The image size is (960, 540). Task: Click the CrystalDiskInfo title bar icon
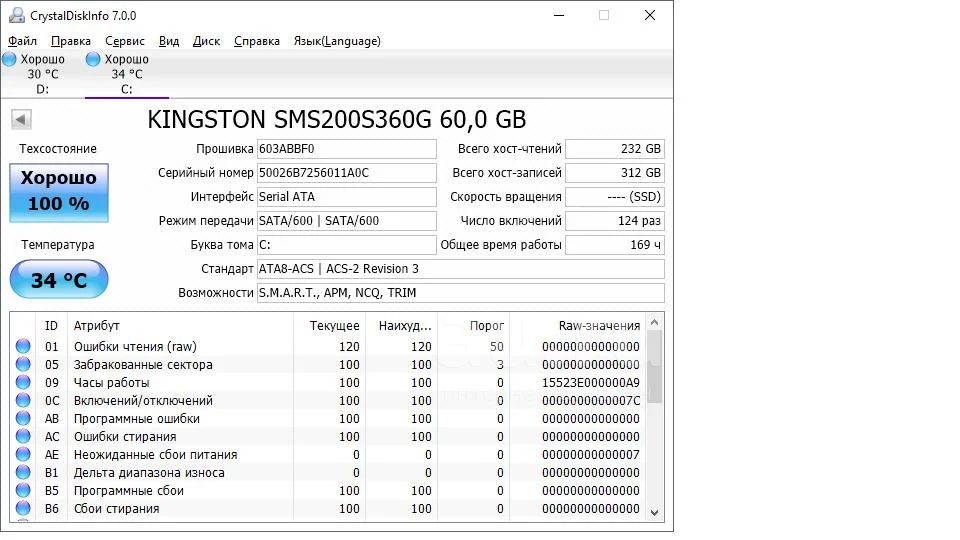(17, 15)
